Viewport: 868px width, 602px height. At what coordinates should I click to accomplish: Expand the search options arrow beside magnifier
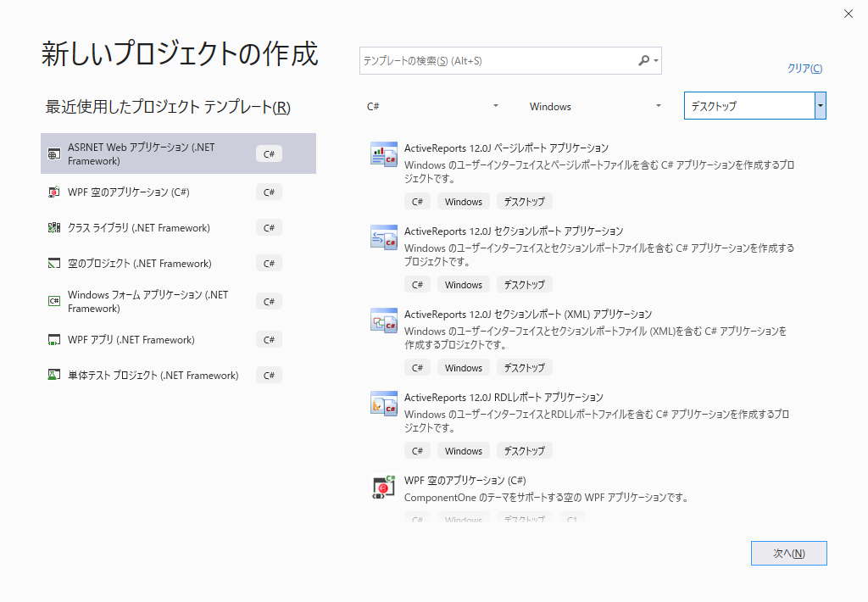point(656,60)
